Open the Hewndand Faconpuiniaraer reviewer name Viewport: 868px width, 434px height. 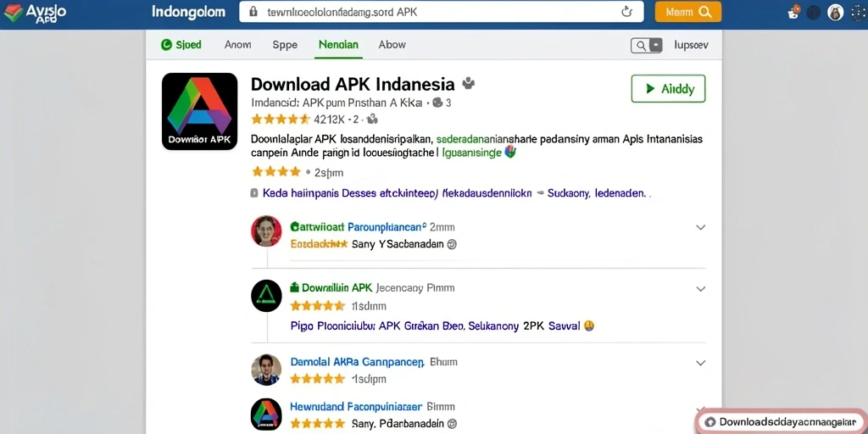[x=356, y=406]
